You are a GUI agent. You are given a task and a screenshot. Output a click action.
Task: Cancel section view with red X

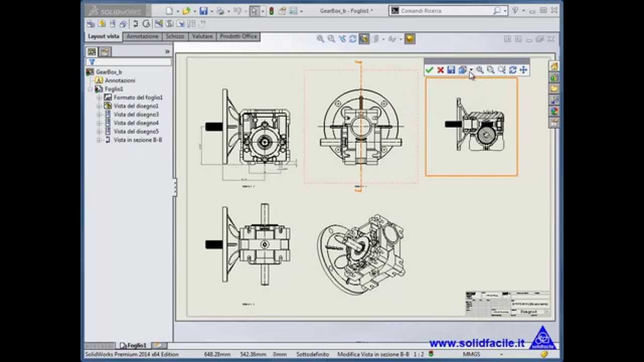click(x=440, y=70)
